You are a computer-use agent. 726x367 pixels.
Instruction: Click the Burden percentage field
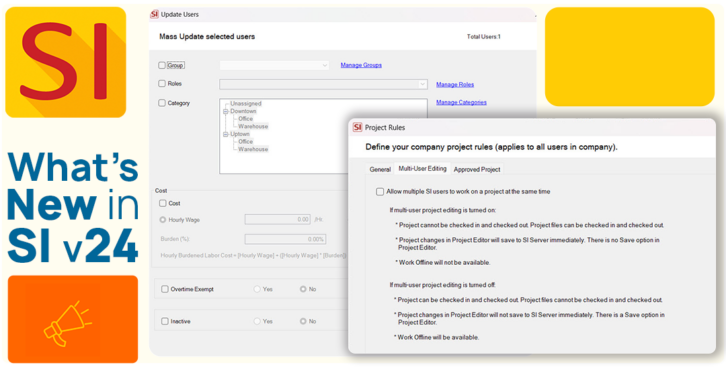click(285, 239)
